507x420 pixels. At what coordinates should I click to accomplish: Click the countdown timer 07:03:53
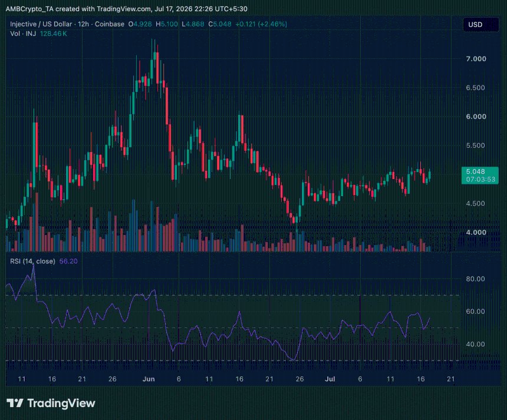coord(480,179)
